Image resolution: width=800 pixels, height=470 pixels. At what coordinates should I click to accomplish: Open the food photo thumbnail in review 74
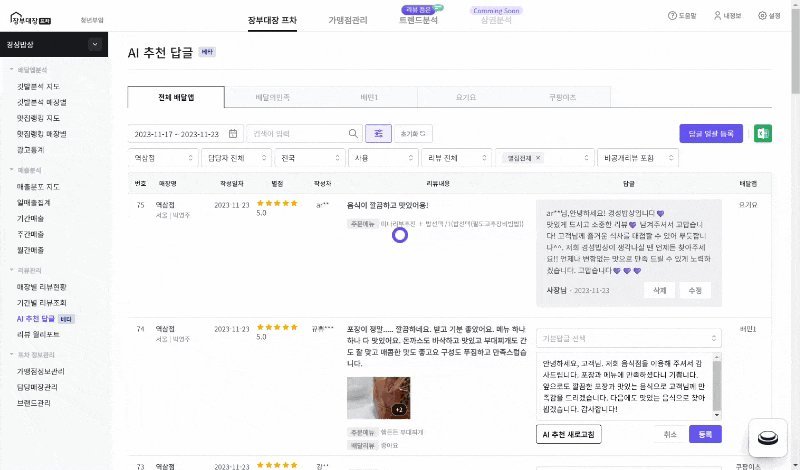coord(379,398)
